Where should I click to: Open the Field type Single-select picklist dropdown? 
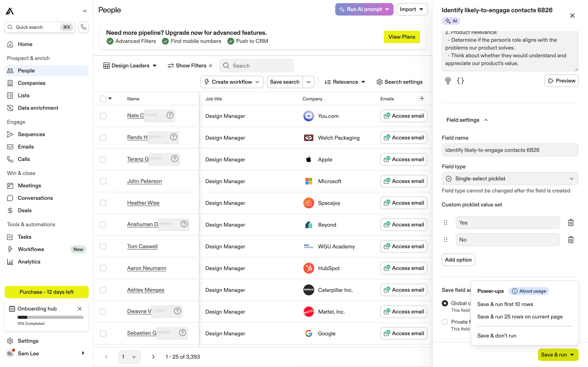coord(510,179)
